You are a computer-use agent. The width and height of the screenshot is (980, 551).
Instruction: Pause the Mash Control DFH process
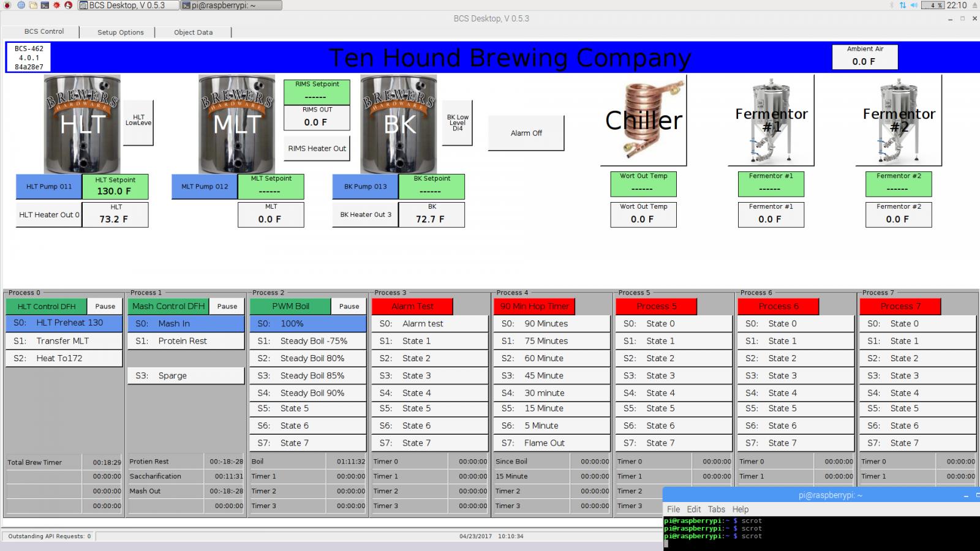(x=227, y=306)
